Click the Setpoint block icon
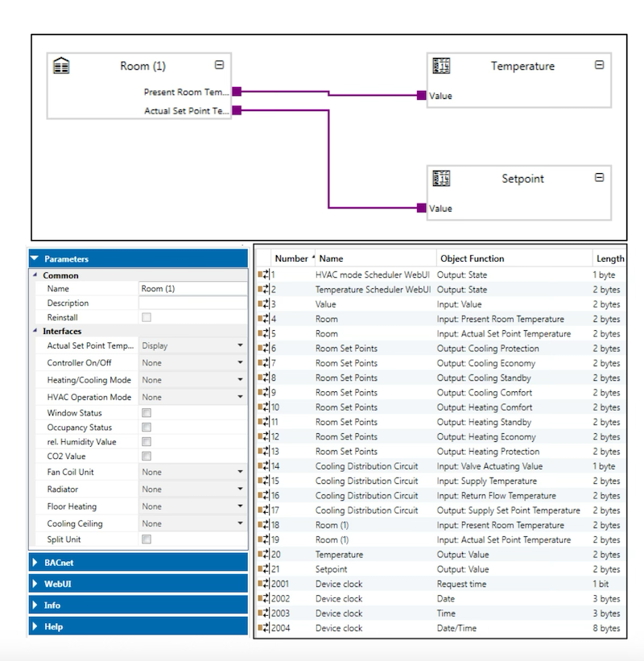The height and width of the screenshot is (661, 644). point(440,179)
